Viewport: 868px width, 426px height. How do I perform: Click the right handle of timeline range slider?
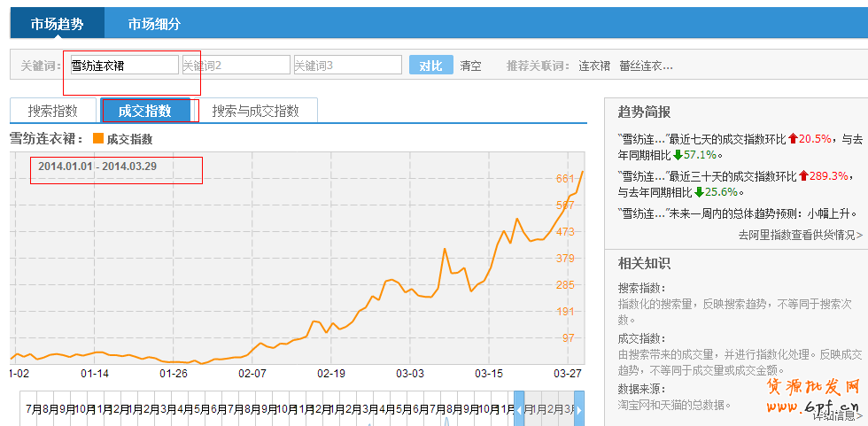click(579, 408)
